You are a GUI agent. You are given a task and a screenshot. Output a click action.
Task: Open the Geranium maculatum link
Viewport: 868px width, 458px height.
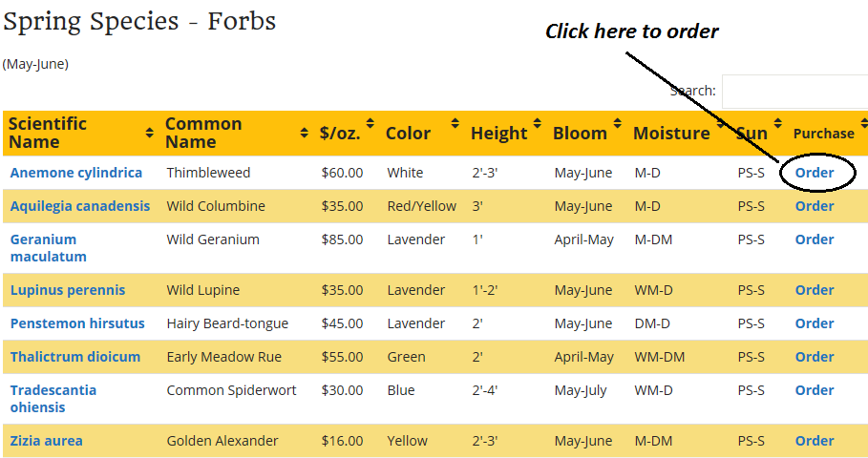click(x=48, y=248)
